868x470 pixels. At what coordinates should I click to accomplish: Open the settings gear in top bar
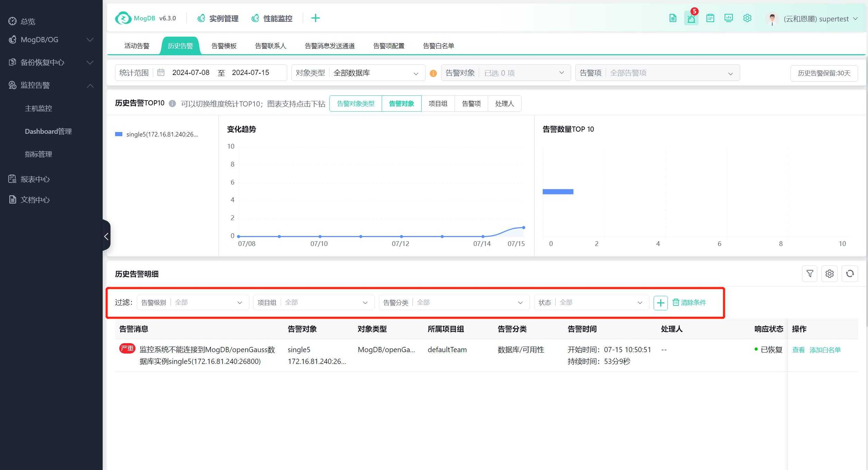747,18
